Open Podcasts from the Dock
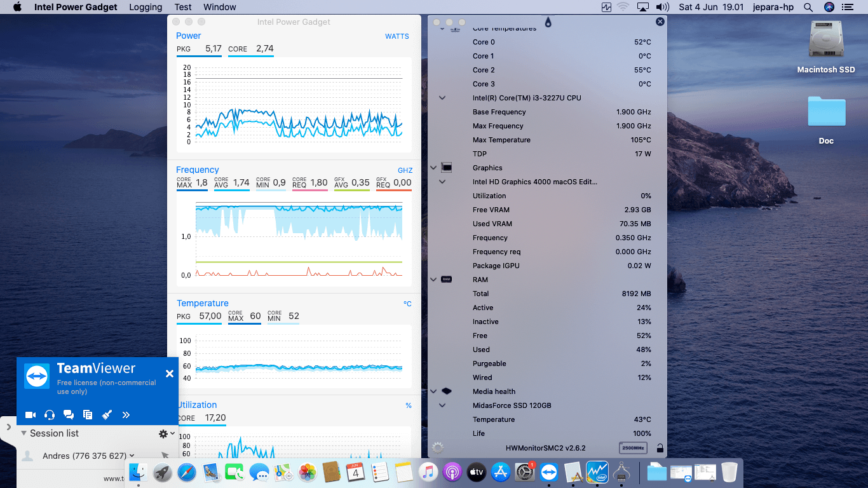Screen dimensions: 868x488 (x=452, y=472)
